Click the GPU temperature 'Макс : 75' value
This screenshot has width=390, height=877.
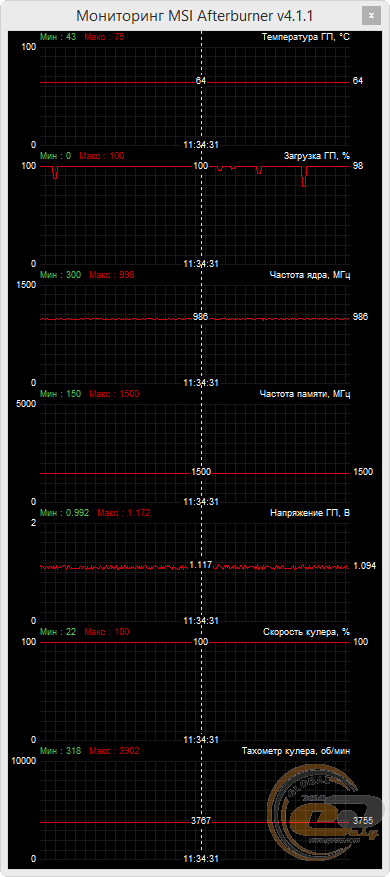tap(105, 37)
